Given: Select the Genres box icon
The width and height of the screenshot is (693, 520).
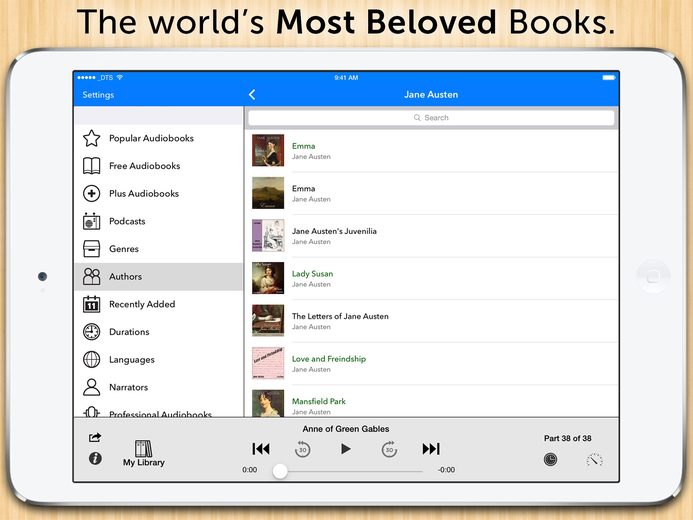Looking at the screenshot, I should 91,249.
